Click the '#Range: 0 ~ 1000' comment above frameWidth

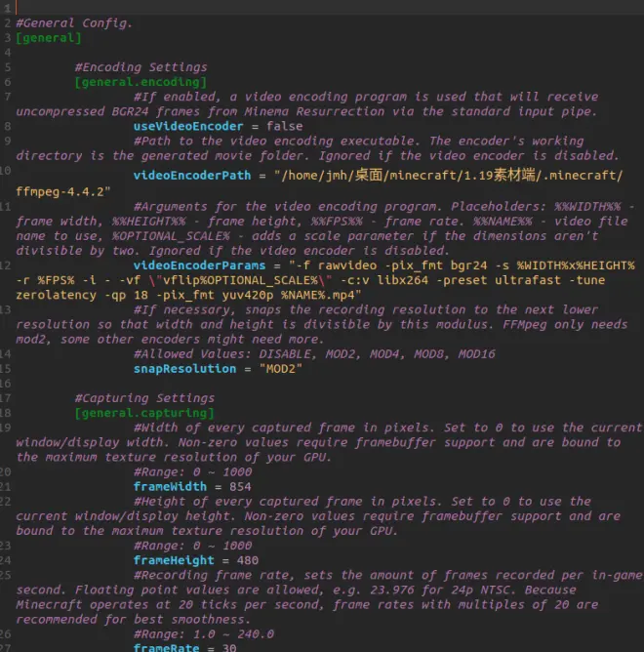pyautogui.click(x=193, y=472)
